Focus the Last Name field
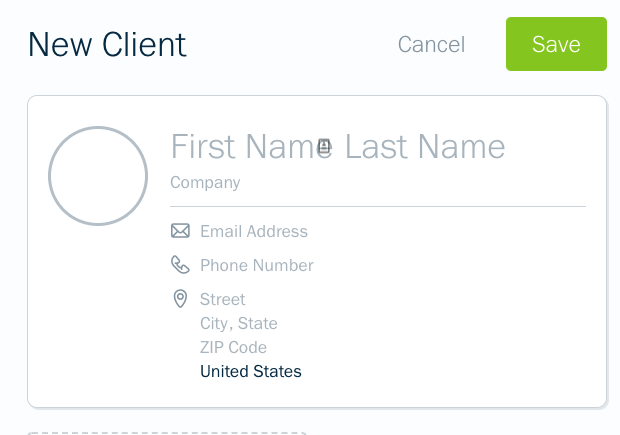The height and width of the screenshot is (435, 620). (425, 146)
